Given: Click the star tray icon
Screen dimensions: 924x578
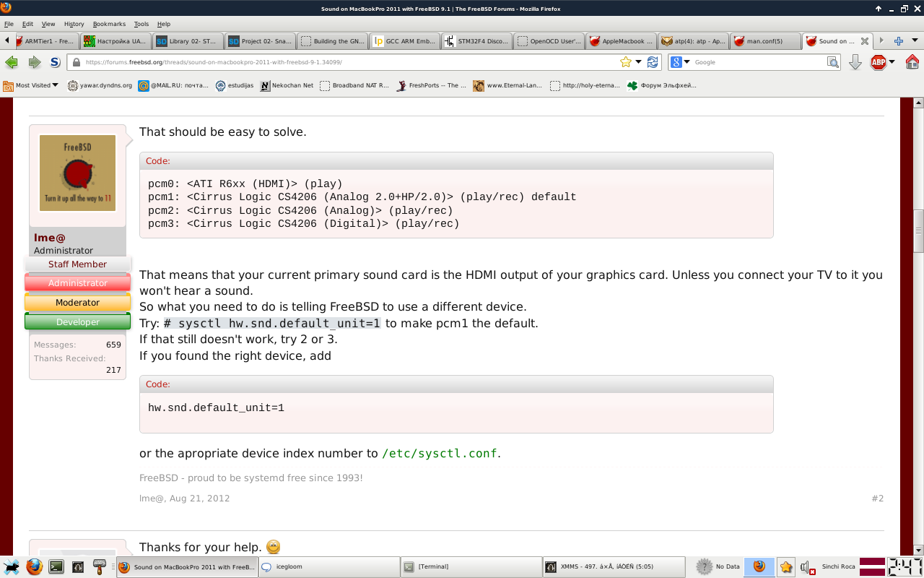Looking at the screenshot, I should point(786,567).
